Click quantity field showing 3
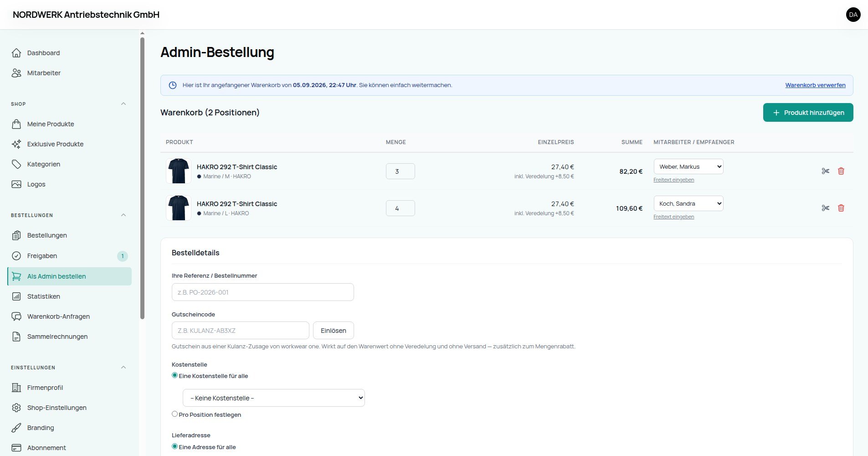Image resolution: width=868 pixels, height=456 pixels. coord(401,171)
